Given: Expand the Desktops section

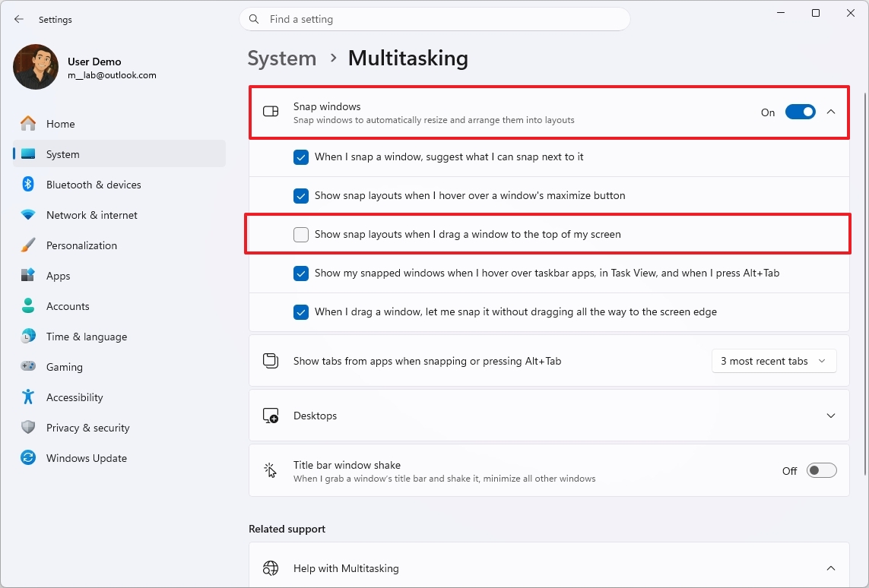Looking at the screenshot, I should tap(830, 416).
